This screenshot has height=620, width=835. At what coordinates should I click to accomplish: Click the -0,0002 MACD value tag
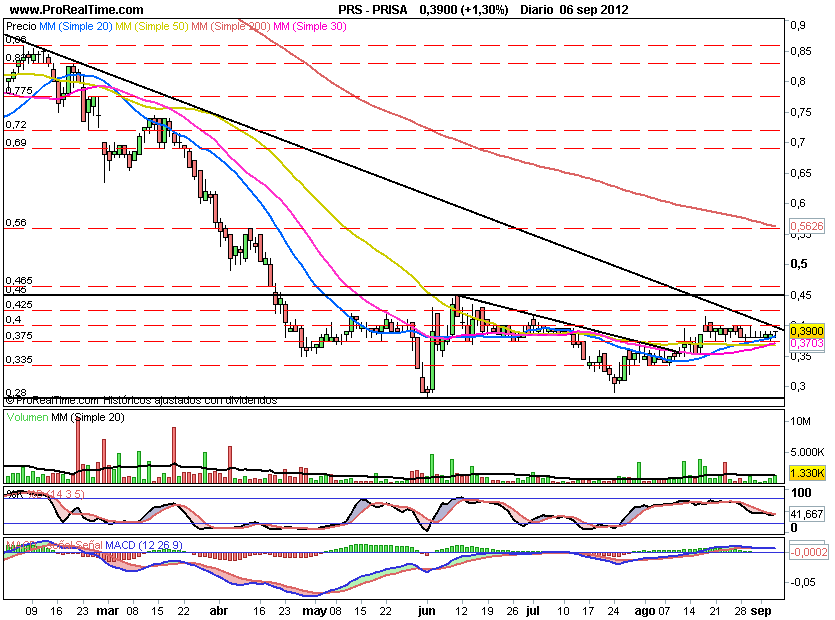point(806,551)
